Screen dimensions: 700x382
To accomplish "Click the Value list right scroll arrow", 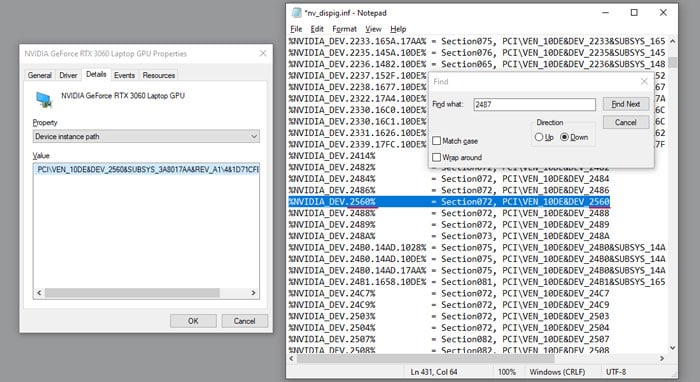I will tap(253, 293).
